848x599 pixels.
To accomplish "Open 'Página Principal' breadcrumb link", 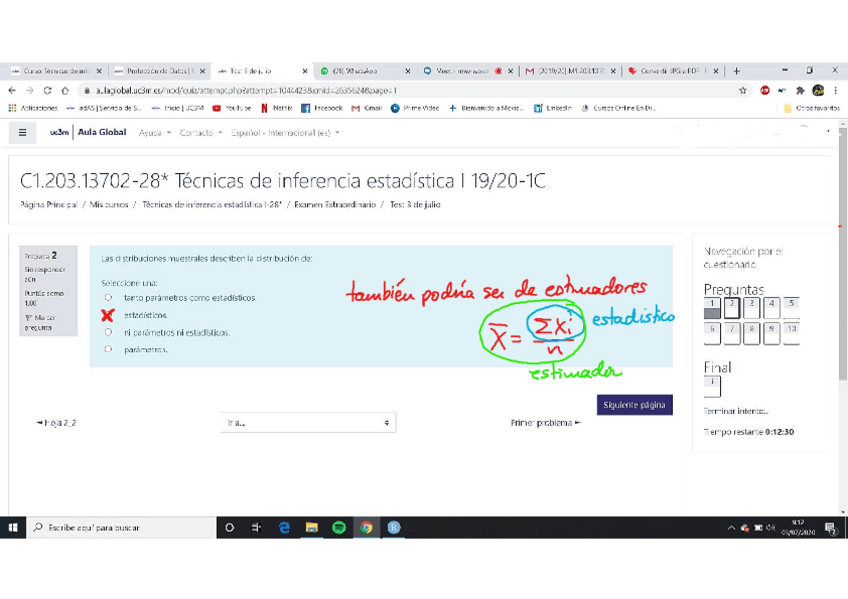I will (49, 205).
